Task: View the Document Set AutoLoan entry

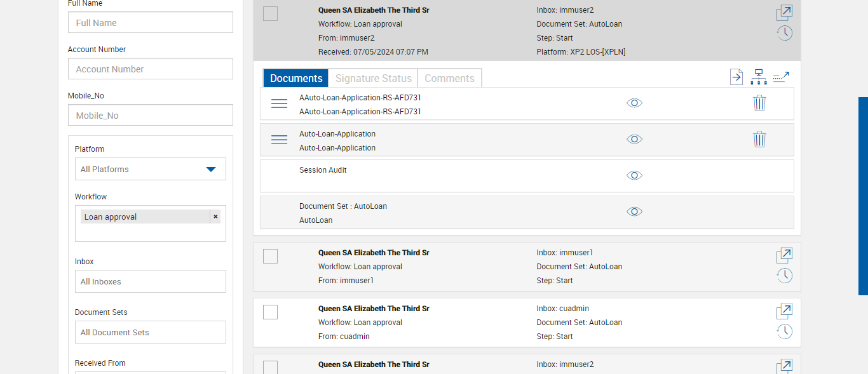Action: coord(634,211)
